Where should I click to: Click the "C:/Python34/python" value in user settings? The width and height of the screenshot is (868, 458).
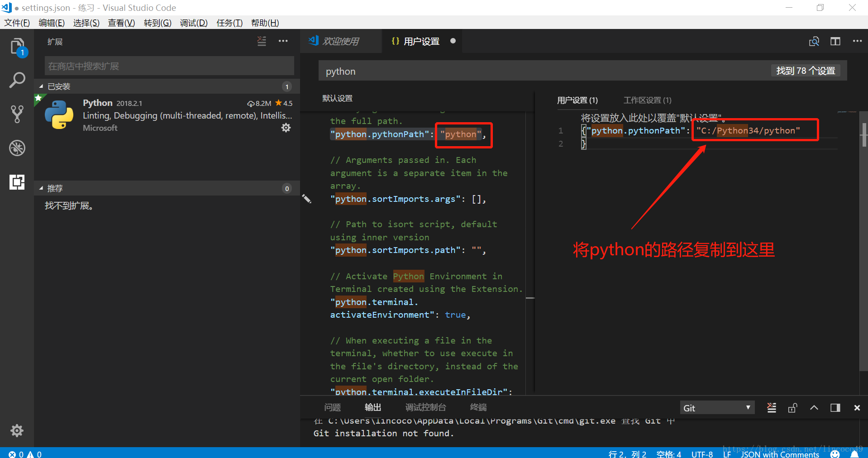(748, 131)
